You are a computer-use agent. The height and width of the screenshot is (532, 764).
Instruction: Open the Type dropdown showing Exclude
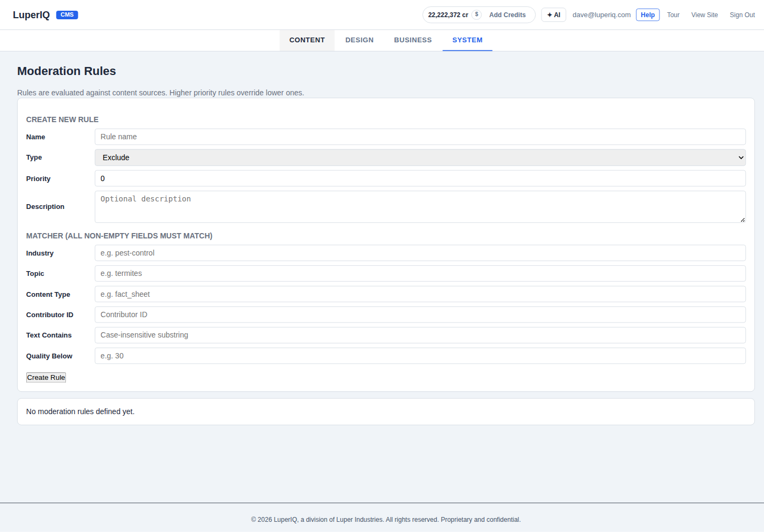pyautogui.click(x=420, y=157)
